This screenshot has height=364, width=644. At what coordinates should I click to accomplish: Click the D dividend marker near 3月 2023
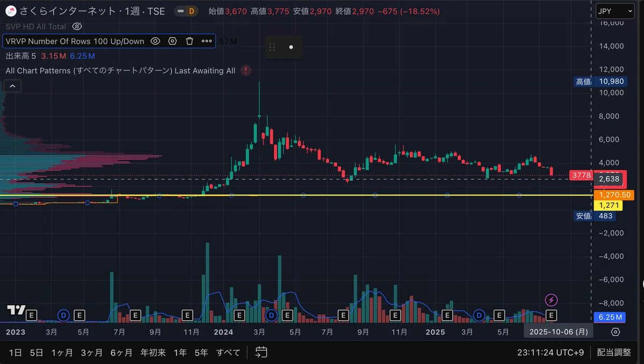coord(64,315)
